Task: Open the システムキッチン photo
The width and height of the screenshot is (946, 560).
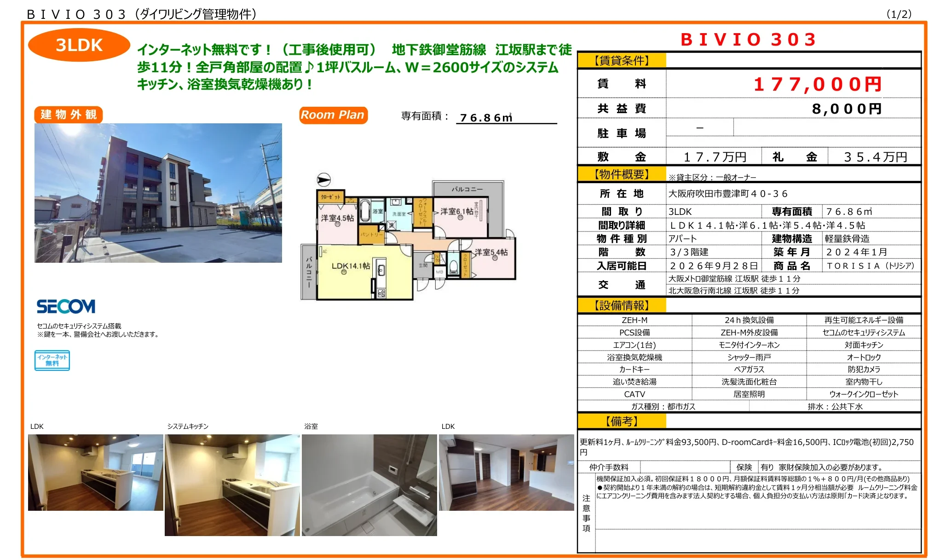Action: pos(232,485)
